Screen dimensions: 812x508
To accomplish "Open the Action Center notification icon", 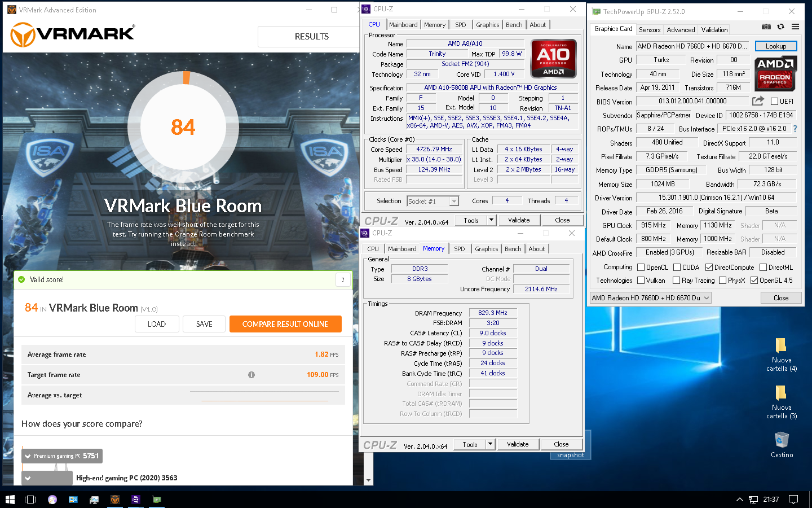I will [793, 500].
